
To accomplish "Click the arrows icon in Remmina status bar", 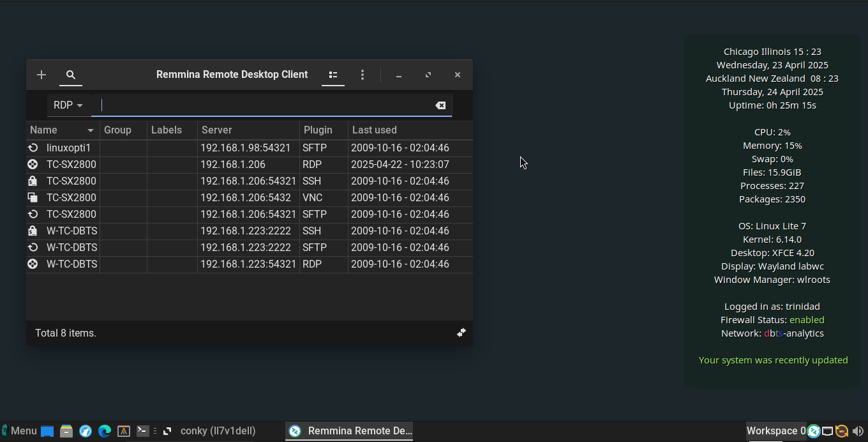I will tap(461, 332).
